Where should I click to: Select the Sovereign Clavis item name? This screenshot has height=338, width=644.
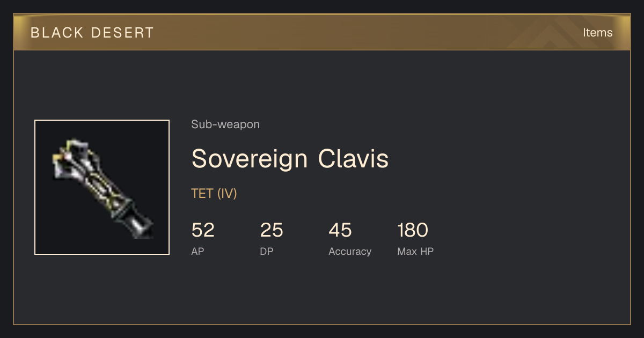(x=290, y=159)
